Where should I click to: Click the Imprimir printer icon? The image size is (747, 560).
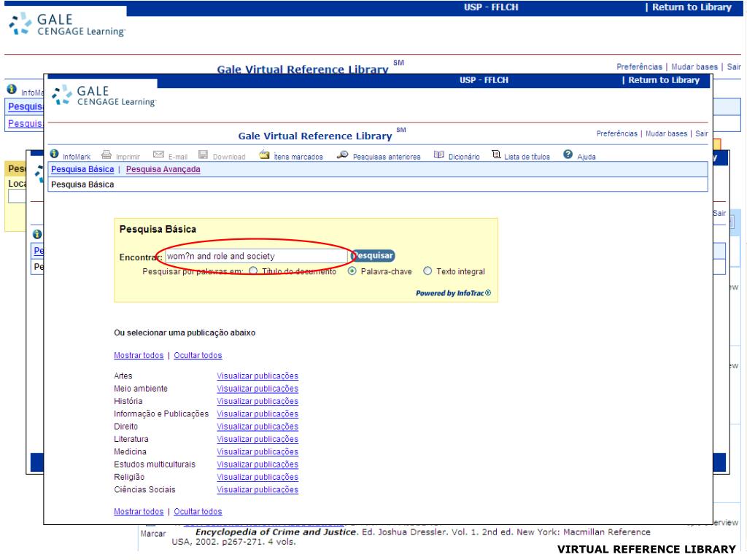point(107,155)
